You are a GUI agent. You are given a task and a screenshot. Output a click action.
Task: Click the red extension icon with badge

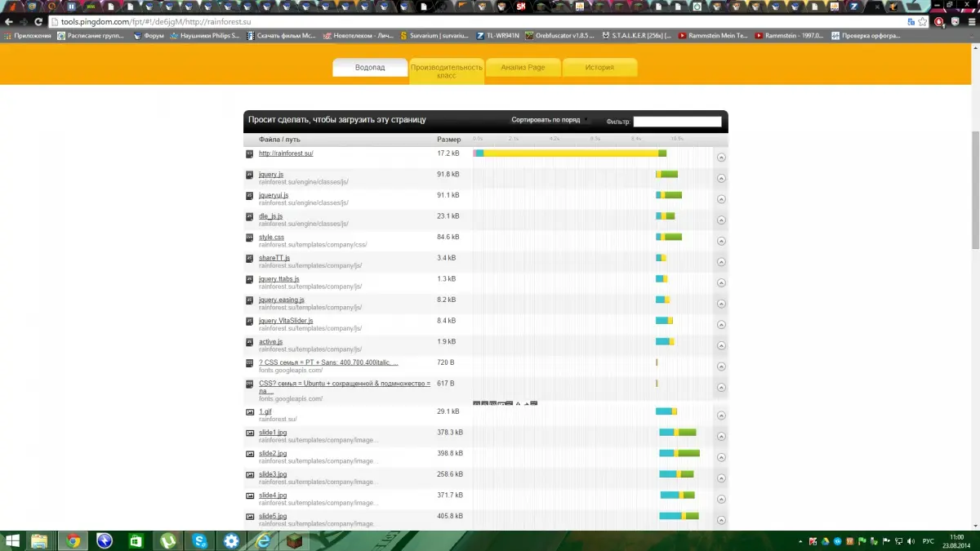939,22
